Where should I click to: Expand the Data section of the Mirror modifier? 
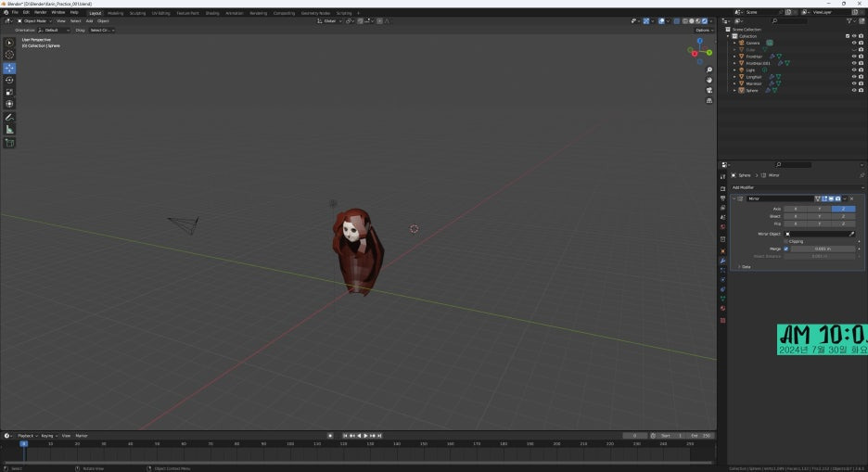coord(746,266)
